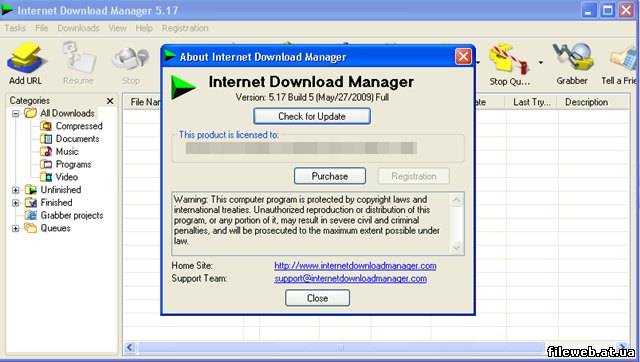Open the Downloads menu
Screen dimensions: 640x362
pos(78,28)
